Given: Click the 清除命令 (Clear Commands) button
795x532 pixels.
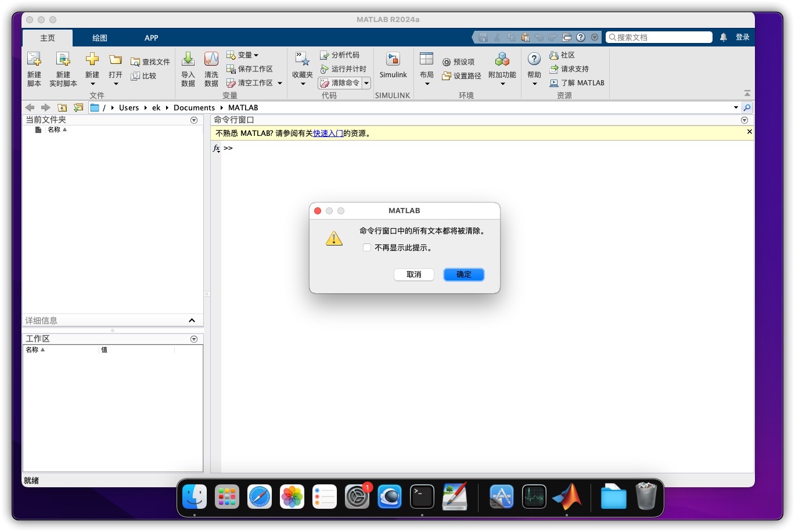Looking at the screenshot, I should point(340,83).
